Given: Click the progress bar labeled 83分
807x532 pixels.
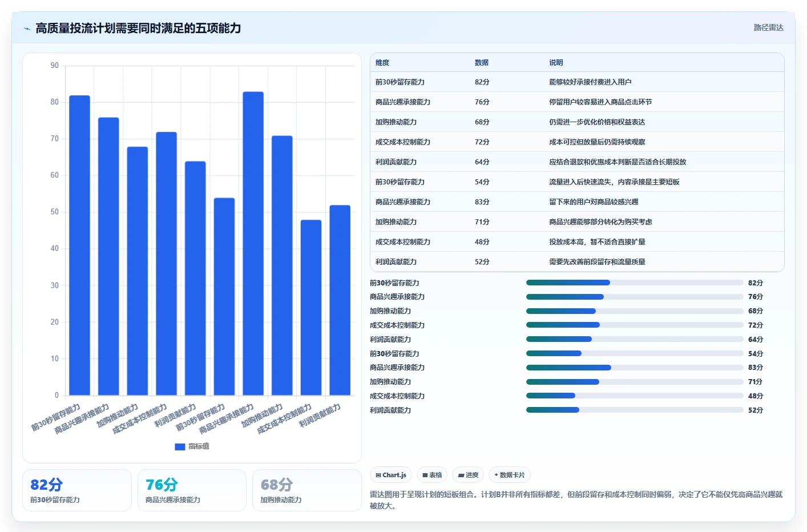Looking at the screenshot, I should [635, 368].
